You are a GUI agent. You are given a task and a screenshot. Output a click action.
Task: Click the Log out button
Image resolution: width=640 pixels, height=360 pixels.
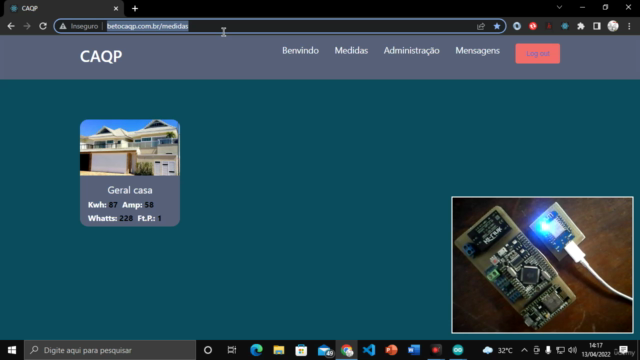pos(538,53)
